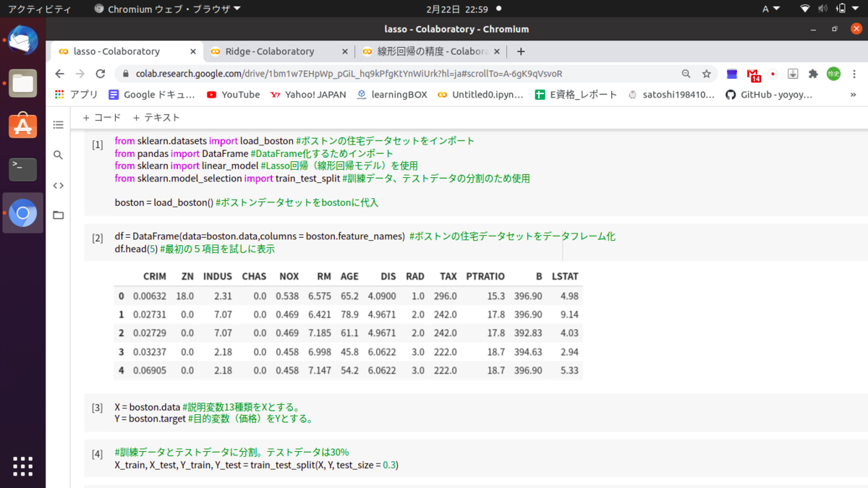Viewport: 868px width, 488px height.
Task: Open the blue extension icon in toolbar
Action: click(x=732, y=74)
